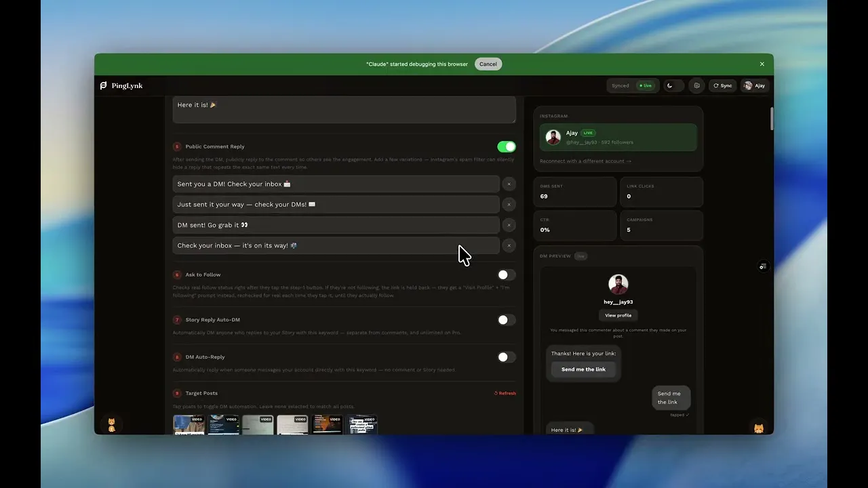The image size is (868, 488).
Task: Switch the dark mode moon toggle
Action: coord(673,86)
